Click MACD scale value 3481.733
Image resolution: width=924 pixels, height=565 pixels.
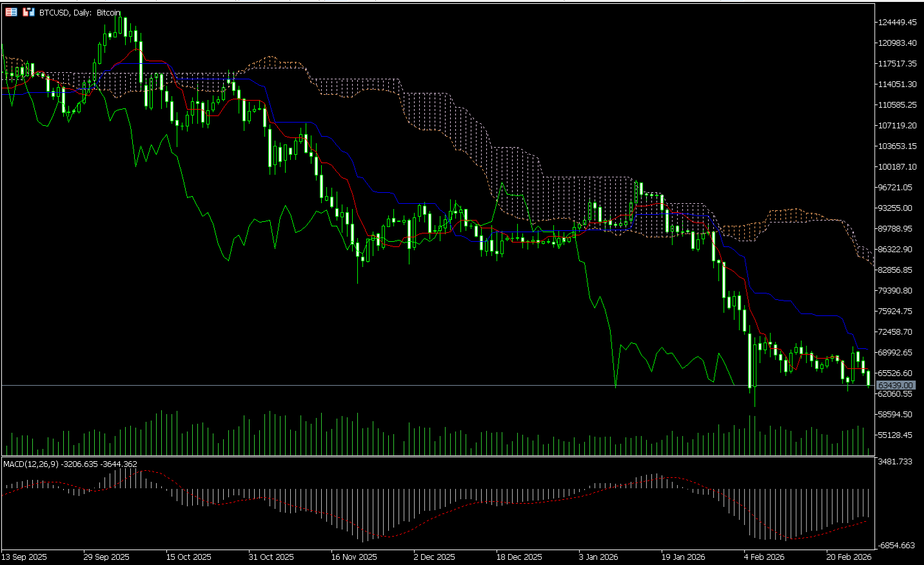coord(895,462)
